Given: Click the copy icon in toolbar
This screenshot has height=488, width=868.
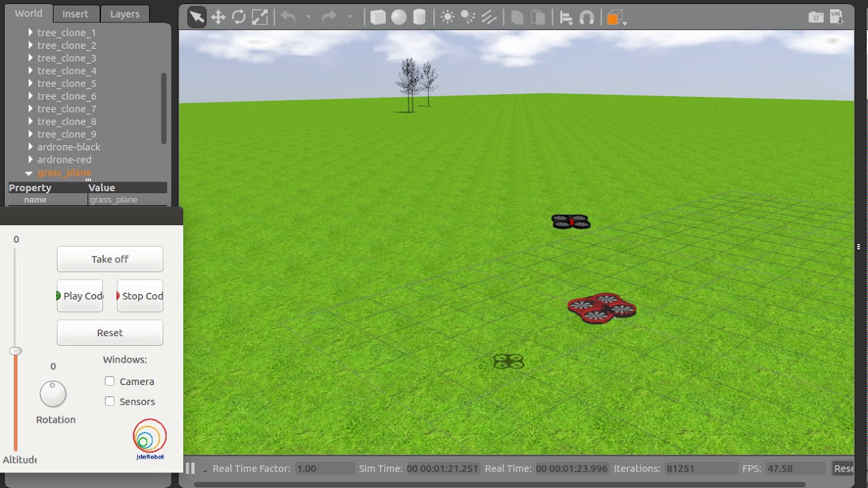Looking at the screenshot, I should [x=517, y=18].
